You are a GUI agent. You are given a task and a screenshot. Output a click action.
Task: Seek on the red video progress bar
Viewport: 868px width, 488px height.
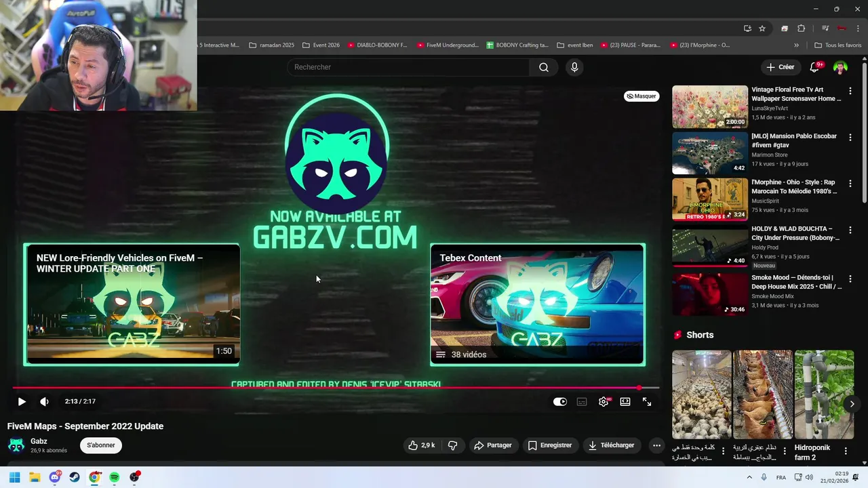[336, 388]
